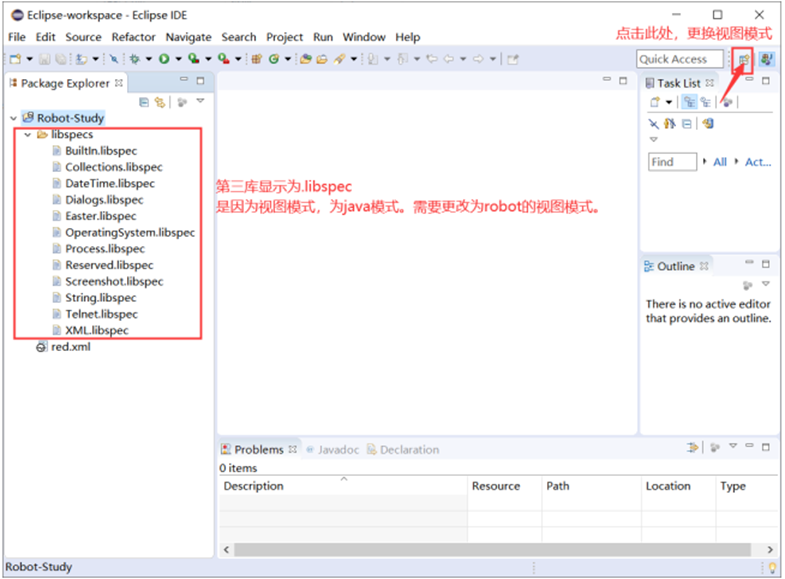The image size is (785, 579).
Task: Collapse the Robot-Study project node
Action: pyautogui.click(x=14, y=119)
